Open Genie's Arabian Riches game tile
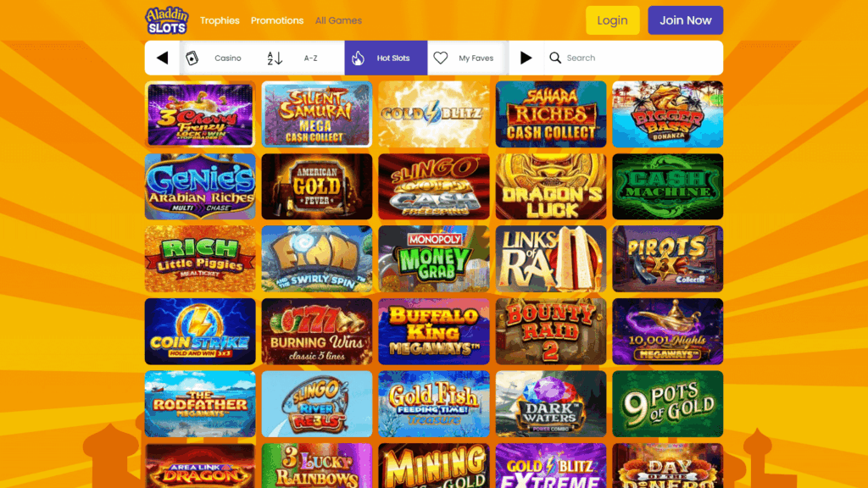The width and height of the screenshot is (868, 488). pyautogui.click(x=200, y=186)
